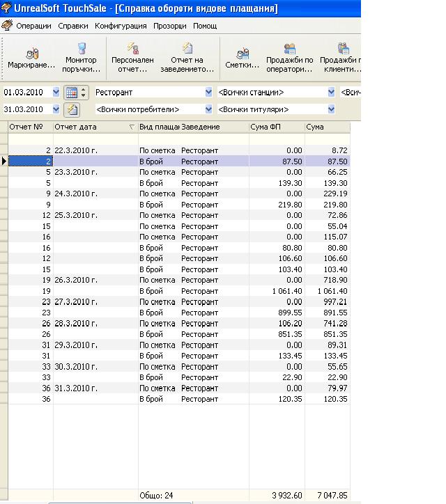Sort by Отчет дата column header
The height and width of the screenshot is (504, 446).
point(94,127)
